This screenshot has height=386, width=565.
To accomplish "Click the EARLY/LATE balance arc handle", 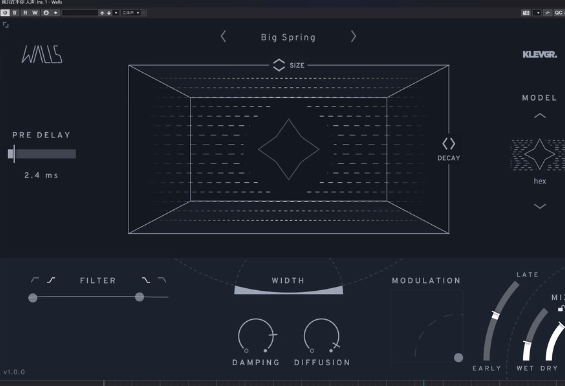I will tap(495, 315).
